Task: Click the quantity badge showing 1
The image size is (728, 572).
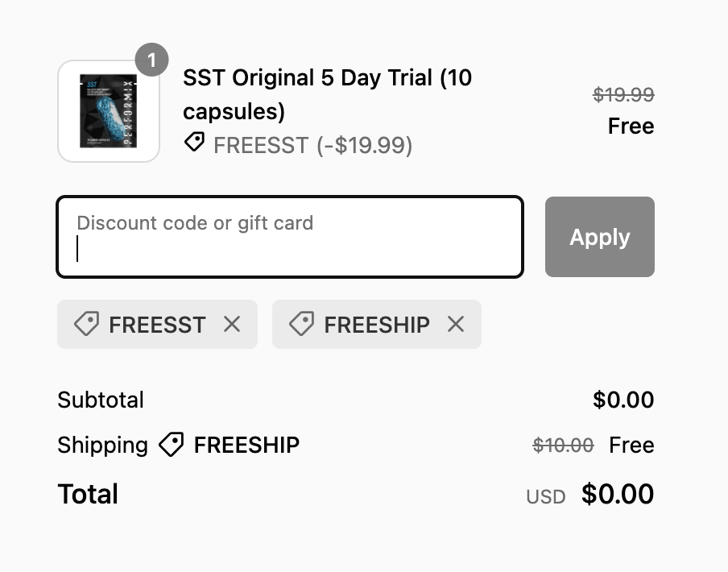Action: coord(152,60)
